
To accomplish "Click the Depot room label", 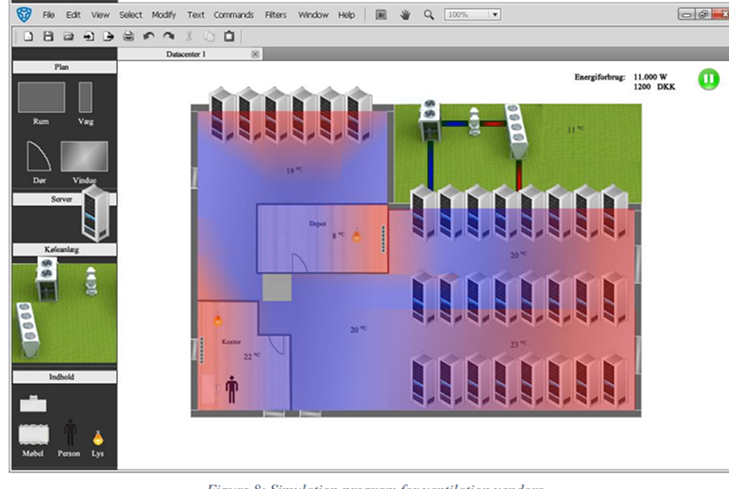I will coord(318,224).
